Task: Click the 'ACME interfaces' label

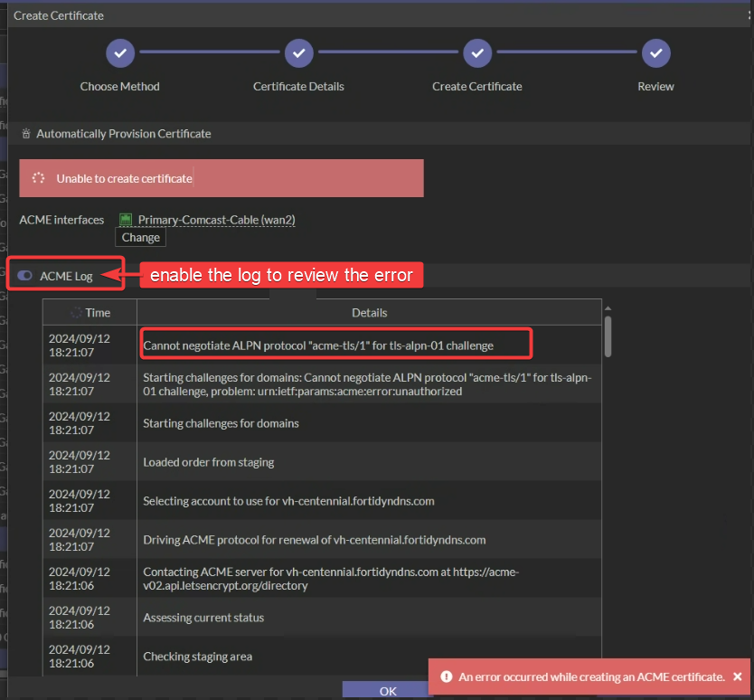Action: [x=61, y=220]
